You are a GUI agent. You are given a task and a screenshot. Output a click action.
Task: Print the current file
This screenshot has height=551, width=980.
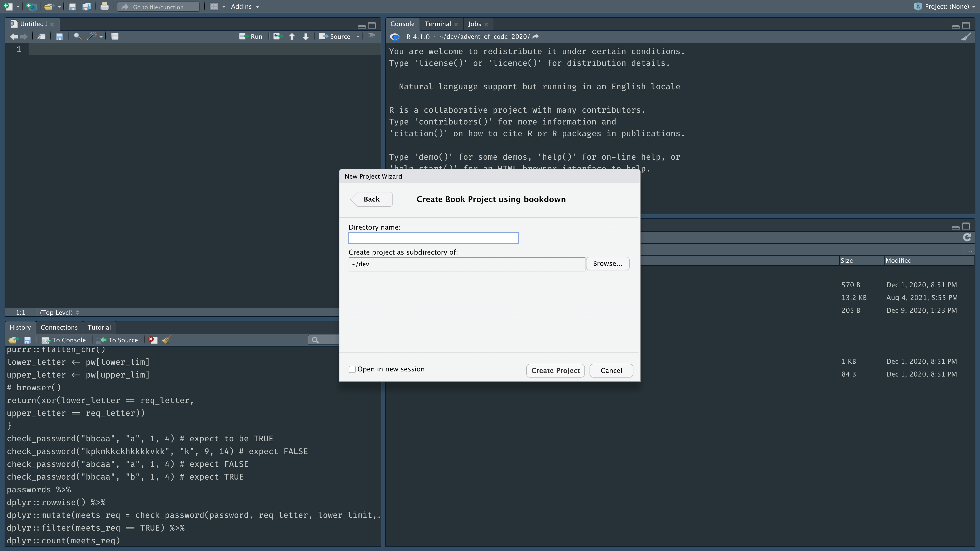point(105,6)
